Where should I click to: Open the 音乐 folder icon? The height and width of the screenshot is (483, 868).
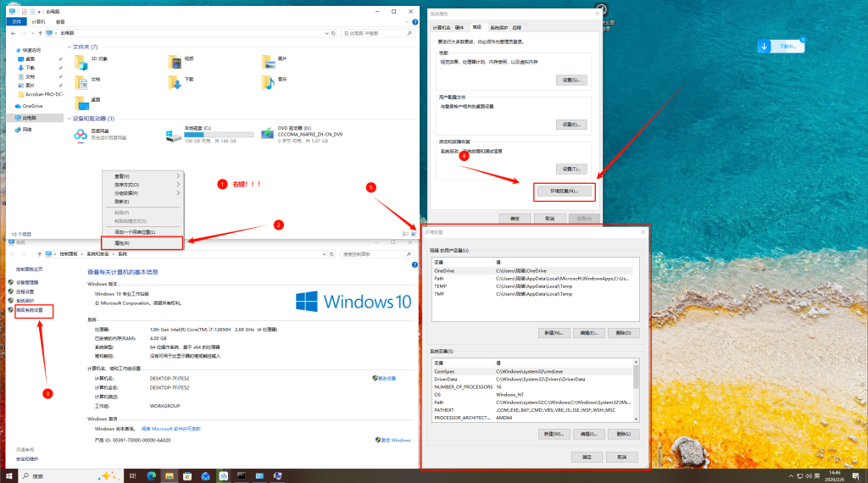(x=269, y=82)
